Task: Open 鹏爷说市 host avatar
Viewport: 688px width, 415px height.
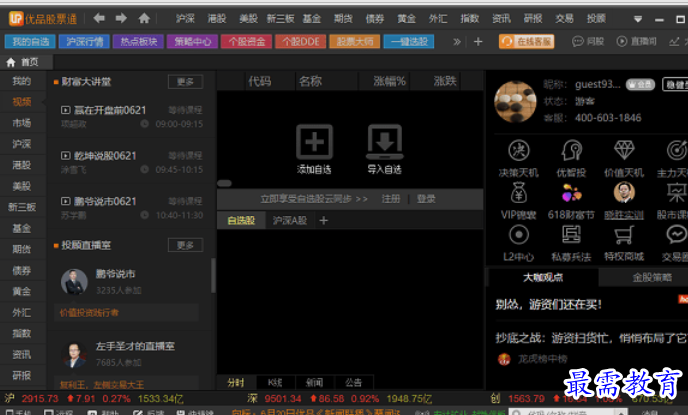Action: click(x=74, y=282)
